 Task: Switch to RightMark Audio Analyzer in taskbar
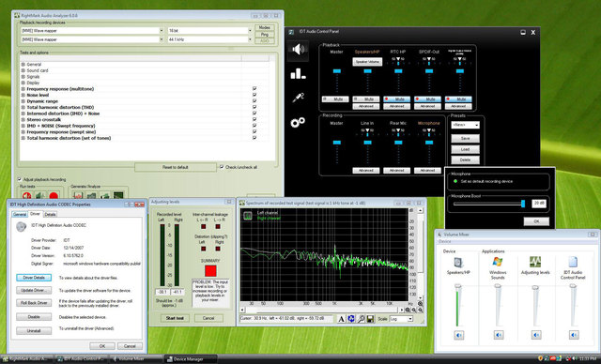pos(26,359)
